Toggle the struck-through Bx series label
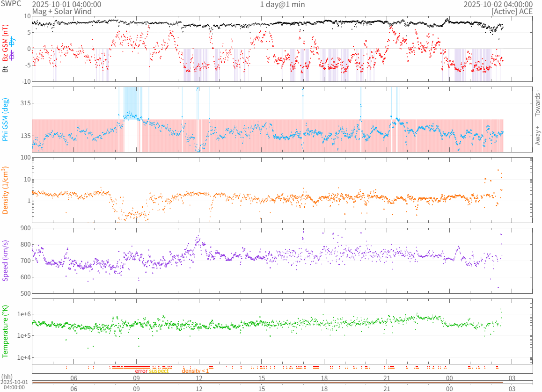Image resolution: width=542 pixels, height=392 pixels. pos(12,55)
